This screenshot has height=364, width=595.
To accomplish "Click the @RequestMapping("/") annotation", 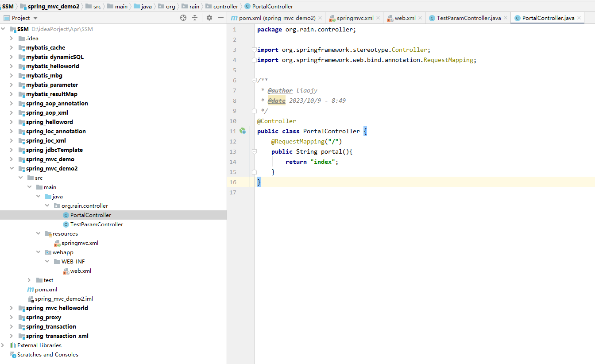I will coord(307,141).
